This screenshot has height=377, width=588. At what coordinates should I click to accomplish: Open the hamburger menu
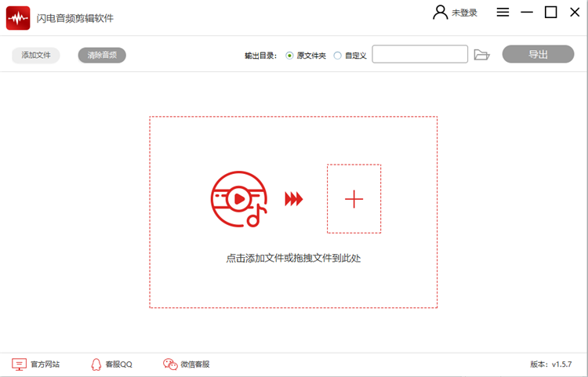point(503,13)
